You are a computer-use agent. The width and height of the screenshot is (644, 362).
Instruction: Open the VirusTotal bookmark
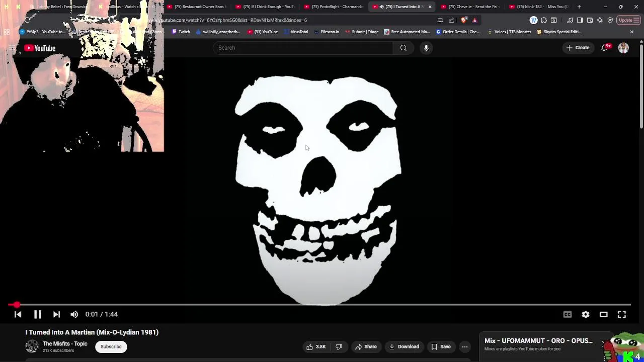tap(296, 32)
